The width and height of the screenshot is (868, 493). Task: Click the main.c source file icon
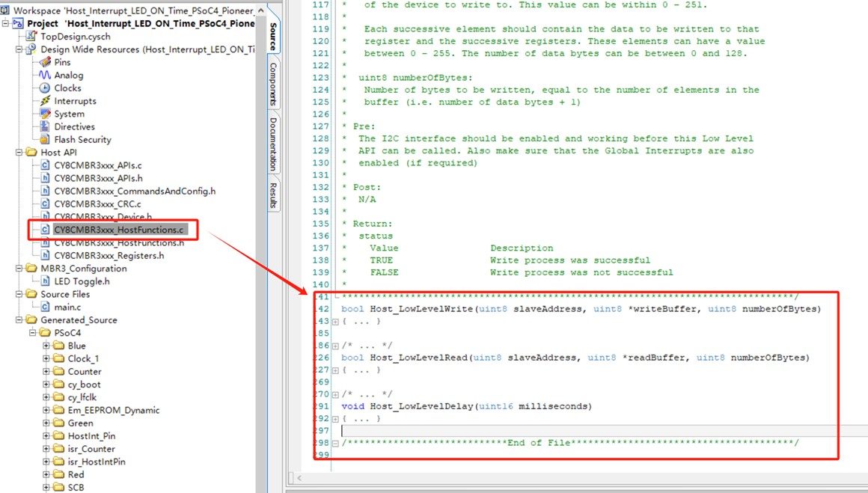(x=45, y=307)
